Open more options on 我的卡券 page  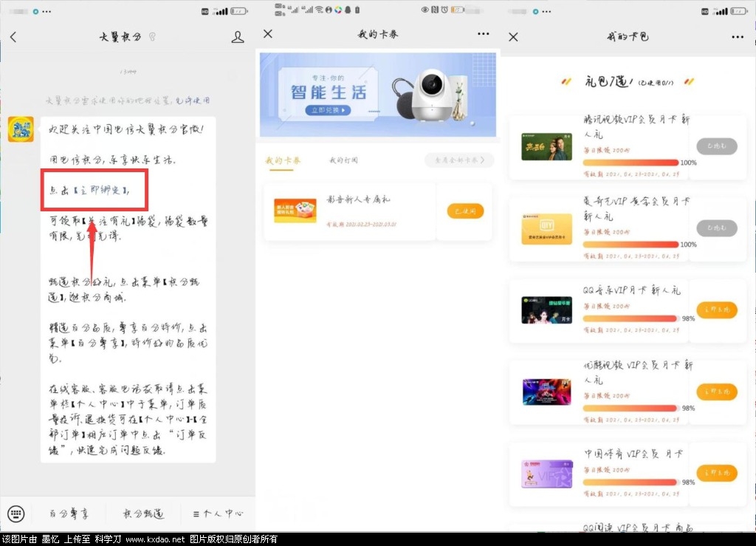click(483, 34)
